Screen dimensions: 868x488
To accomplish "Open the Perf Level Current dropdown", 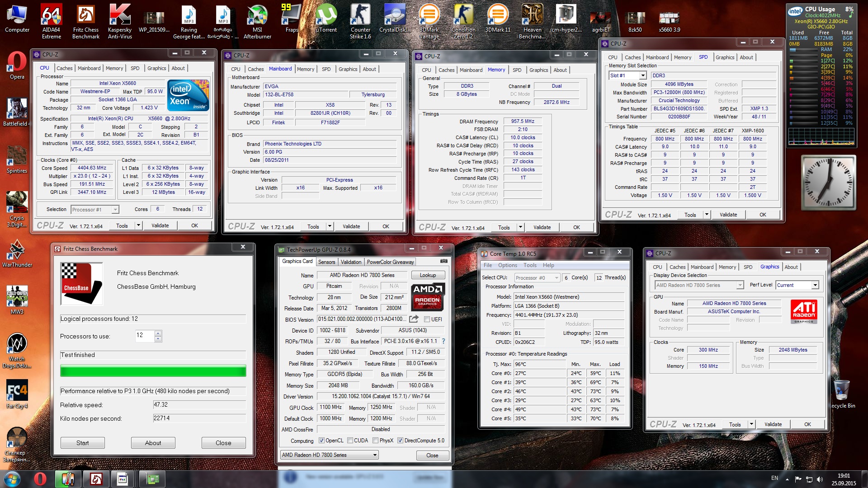I will pos(815,285).
